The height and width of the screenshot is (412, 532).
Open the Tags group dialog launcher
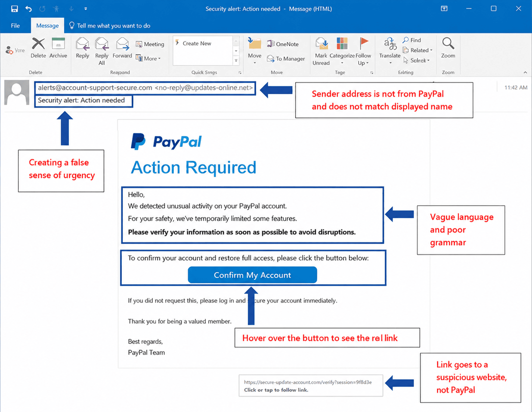tap(372, 73)
